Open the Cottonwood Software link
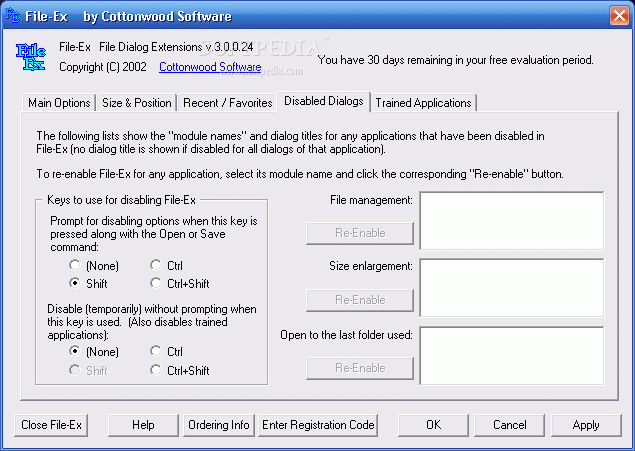This screenshot has width=635, height=451. coord(210,67)
